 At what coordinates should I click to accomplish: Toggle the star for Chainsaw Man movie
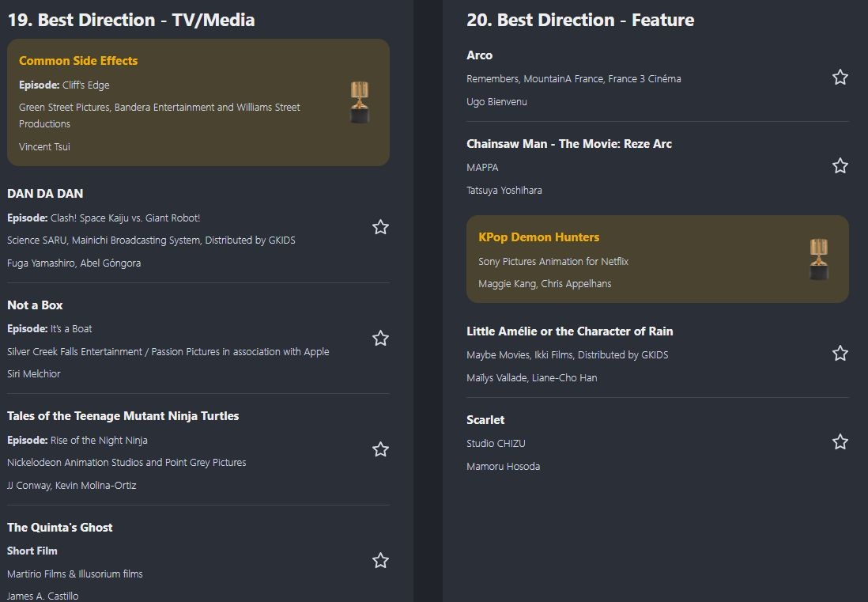tap(840, 166)
